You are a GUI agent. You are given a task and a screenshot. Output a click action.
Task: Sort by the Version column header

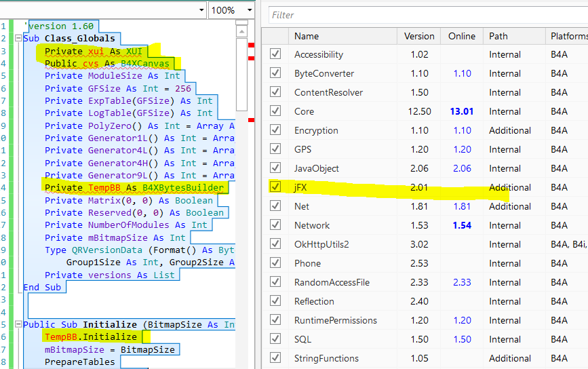coord(419,36)
